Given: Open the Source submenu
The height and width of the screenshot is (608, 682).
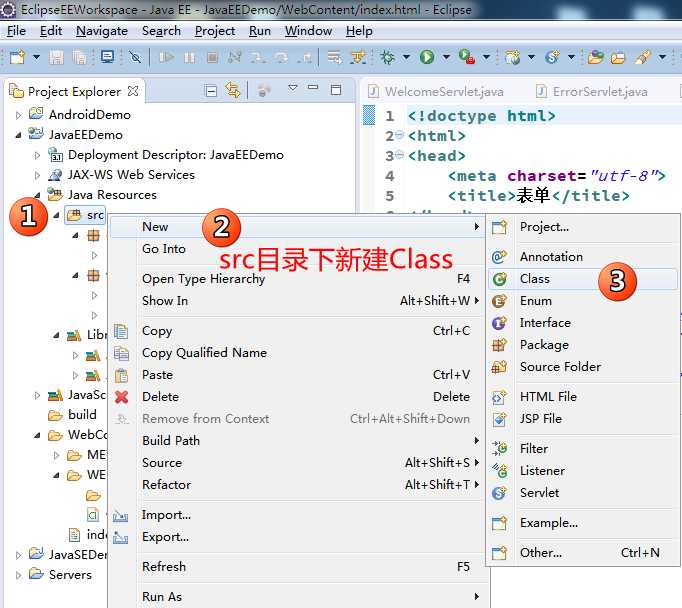Looking at the screenshot, I should pos(296,463).
